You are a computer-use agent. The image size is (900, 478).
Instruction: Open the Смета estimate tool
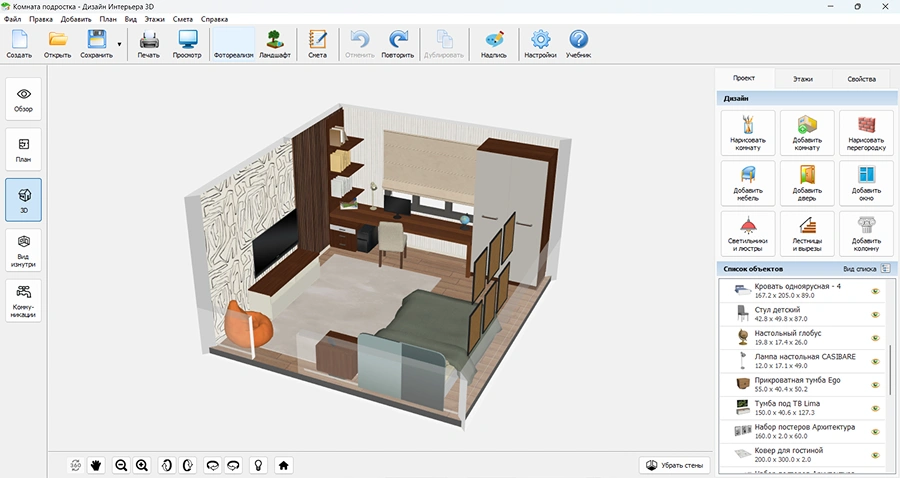point(317,45)
